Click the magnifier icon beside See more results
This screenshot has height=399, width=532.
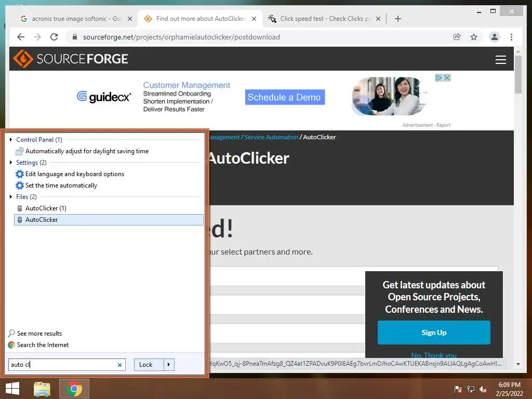[x=11, y=333]
